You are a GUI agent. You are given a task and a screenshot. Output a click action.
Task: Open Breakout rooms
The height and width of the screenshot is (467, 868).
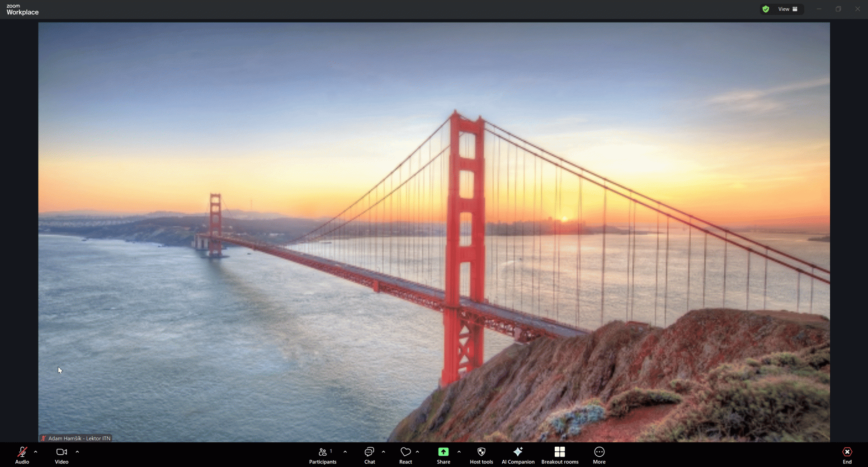coord(560,455)
